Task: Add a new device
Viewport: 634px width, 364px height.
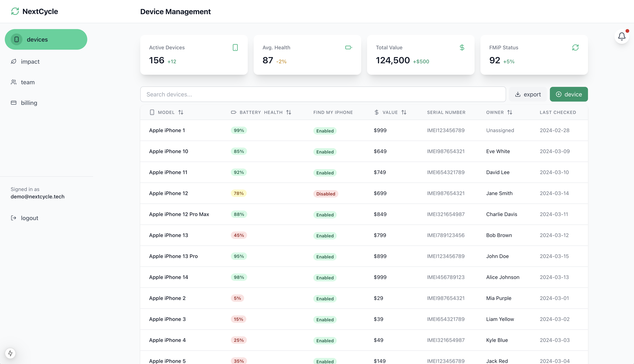Action: (x=569, y=94)
